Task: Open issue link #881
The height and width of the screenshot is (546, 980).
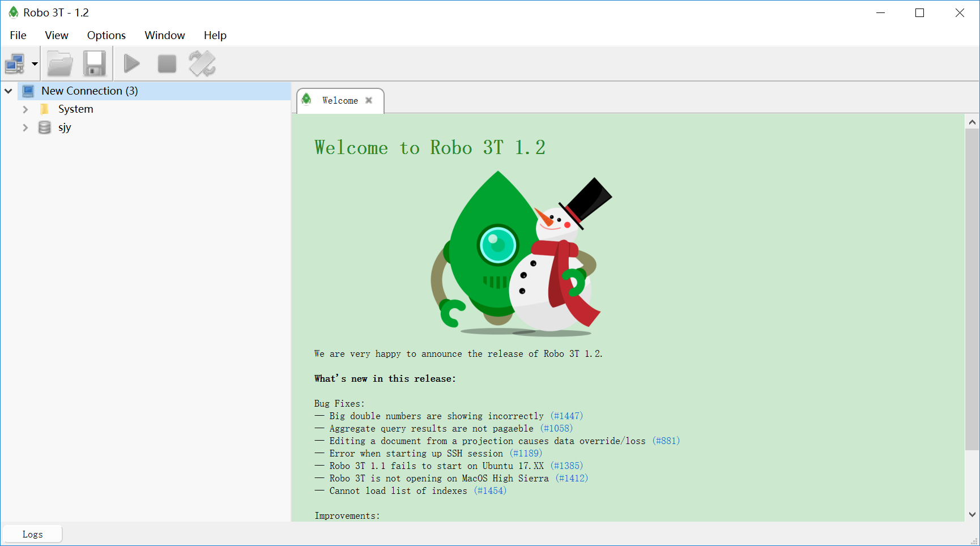Action: [x=666, y=441]
